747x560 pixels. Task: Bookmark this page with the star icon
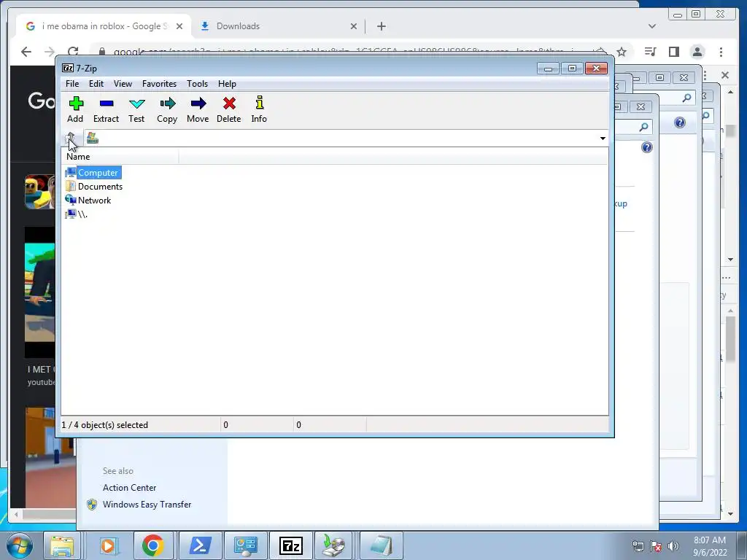coord(622,52)
